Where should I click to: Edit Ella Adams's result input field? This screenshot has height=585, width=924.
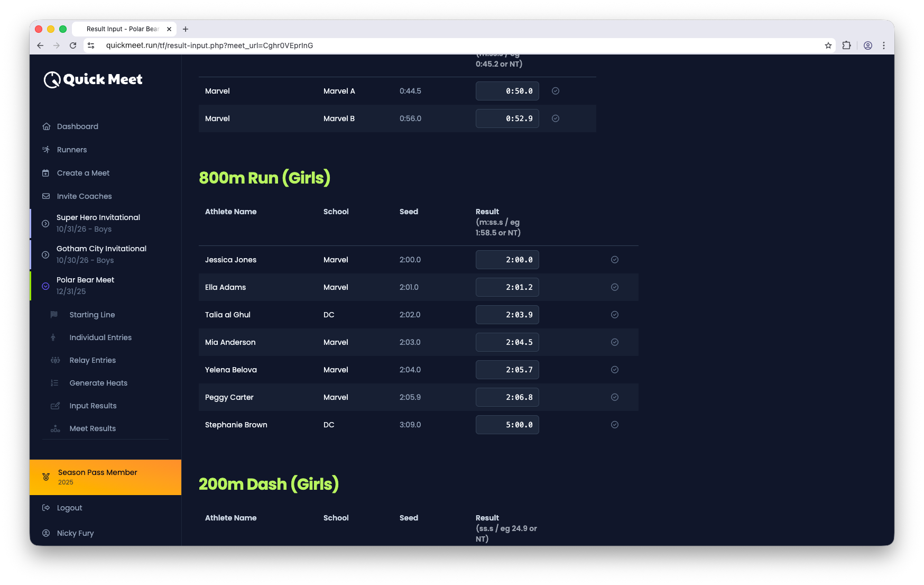tap(507, 287)
